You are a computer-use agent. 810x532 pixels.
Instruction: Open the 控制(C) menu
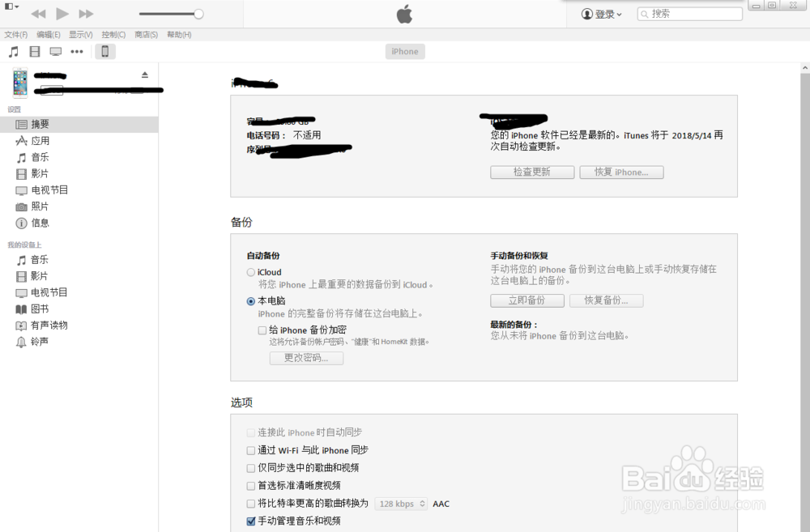click(x=113, y=35)
